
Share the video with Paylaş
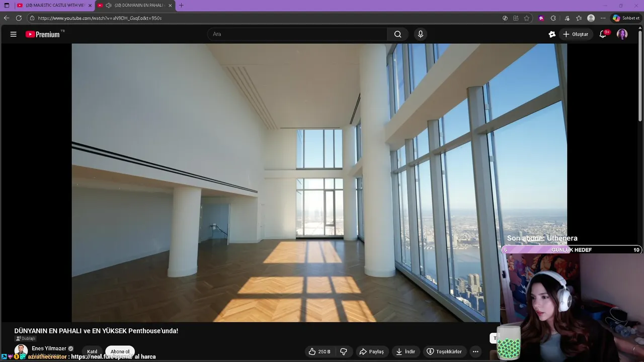click(x=371, y=351)
